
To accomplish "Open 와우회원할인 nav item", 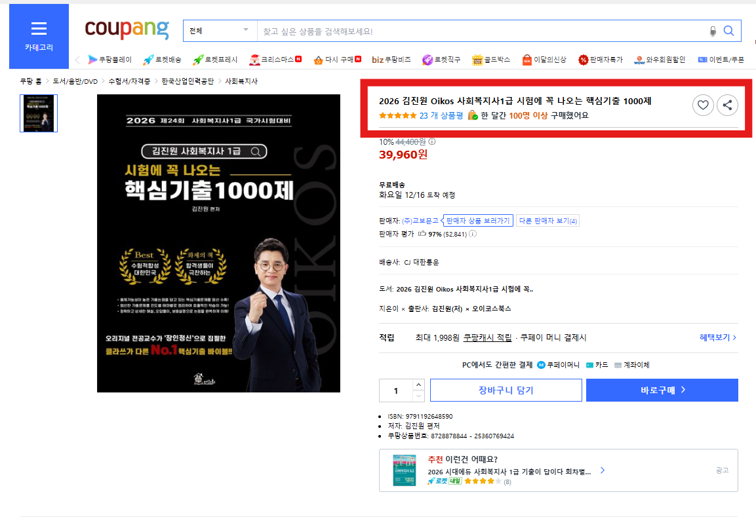I will (x=659, y=59).
